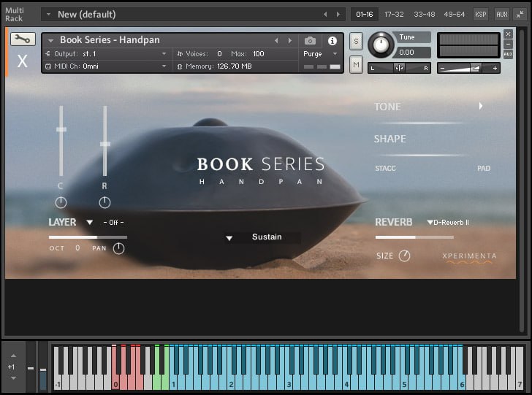532x395 pixels.
Task: Click the TONE section label
Action: point(387,107)
